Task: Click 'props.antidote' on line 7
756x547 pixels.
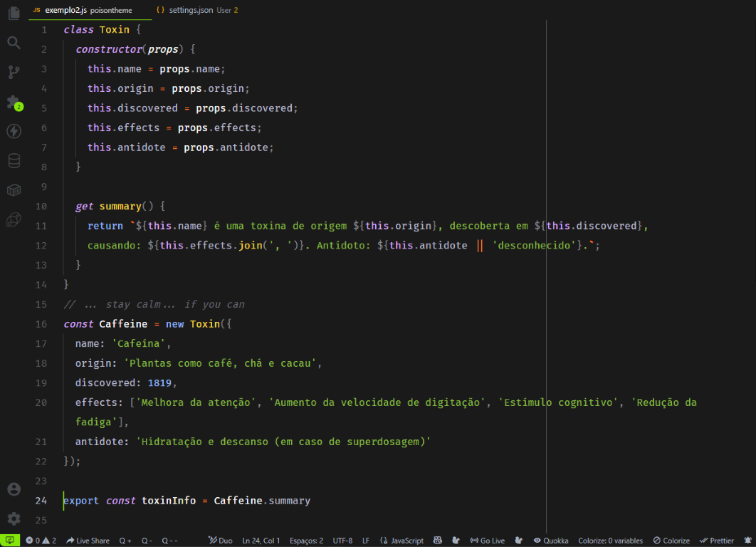Action: [x=226, y=147]
